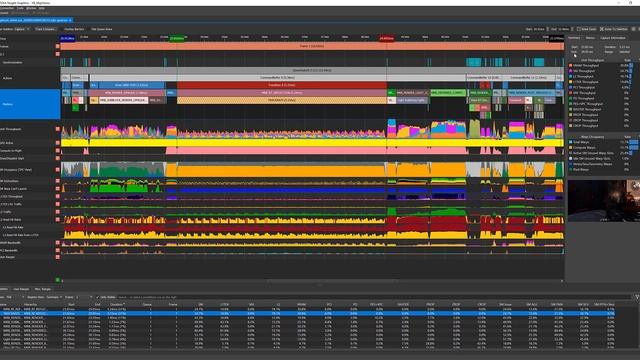Viewport: 640px width, 360px height.
Task: Click the Idle SM Unused Warp Slots swatch
Action: tap(571, 158)
